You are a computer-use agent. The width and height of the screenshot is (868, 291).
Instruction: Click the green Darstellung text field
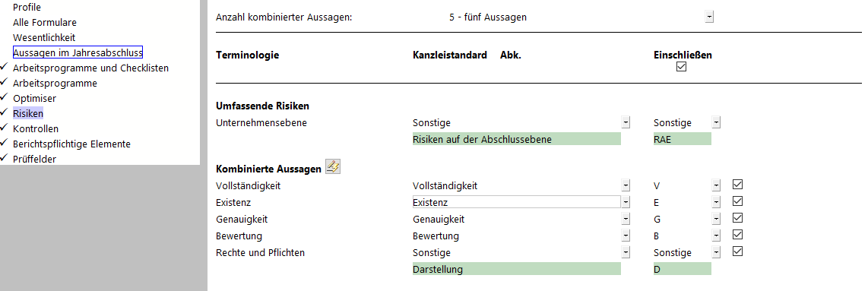point(517,270)
